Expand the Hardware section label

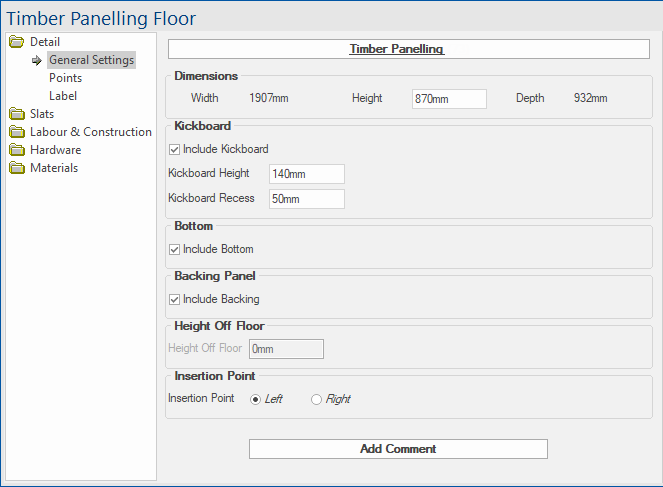(x=55, y=150)
